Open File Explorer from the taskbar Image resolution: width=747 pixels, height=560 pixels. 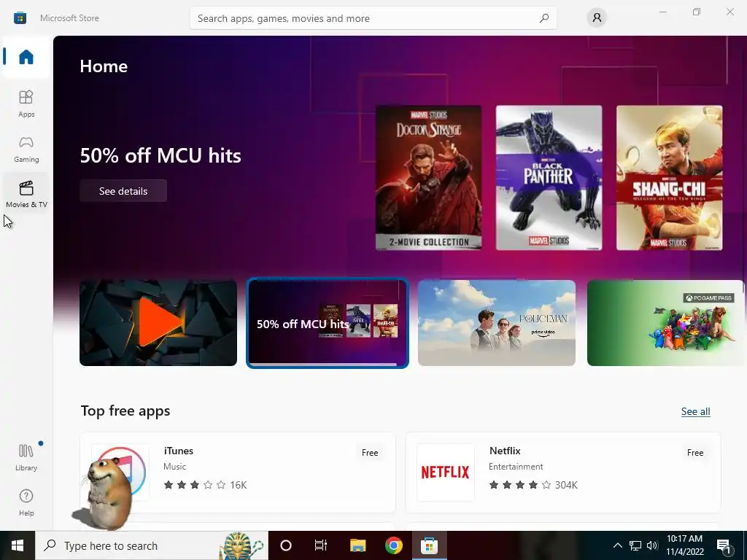point(357,545)
